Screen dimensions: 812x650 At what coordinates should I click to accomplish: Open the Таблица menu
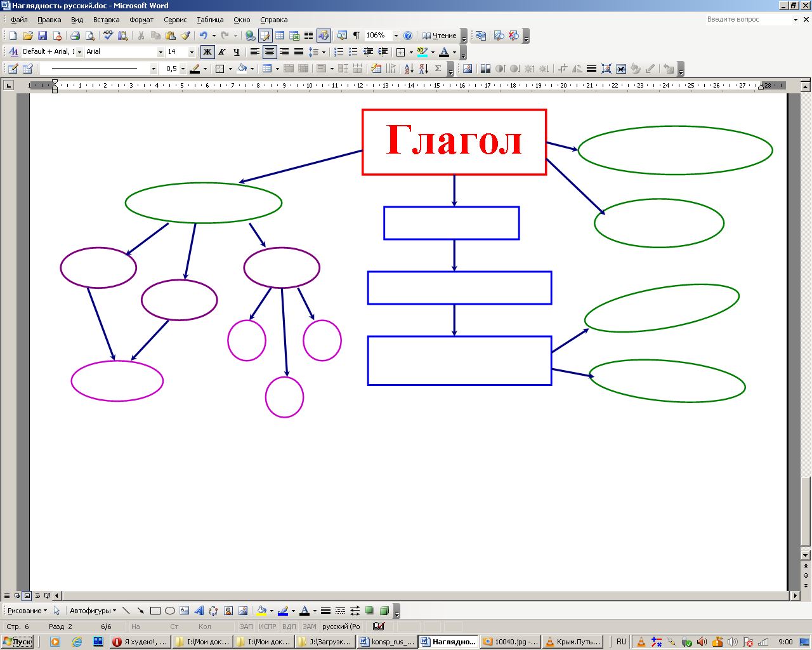point(210,20)
